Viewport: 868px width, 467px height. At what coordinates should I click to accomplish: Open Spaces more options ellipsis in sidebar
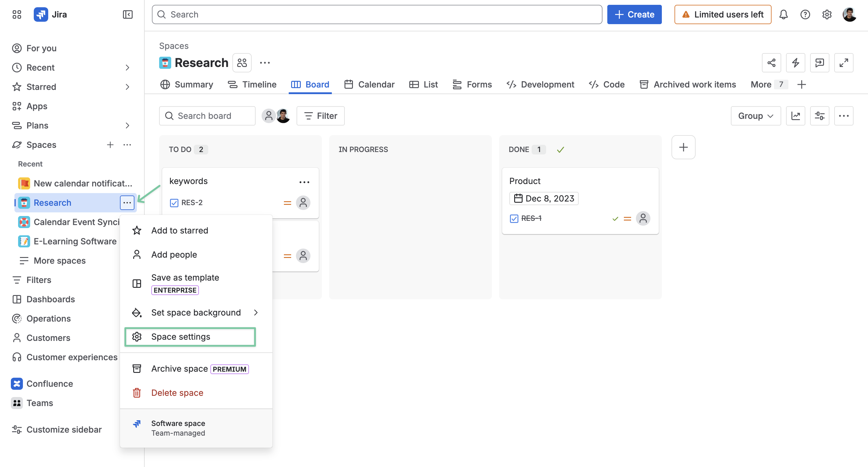127,145
